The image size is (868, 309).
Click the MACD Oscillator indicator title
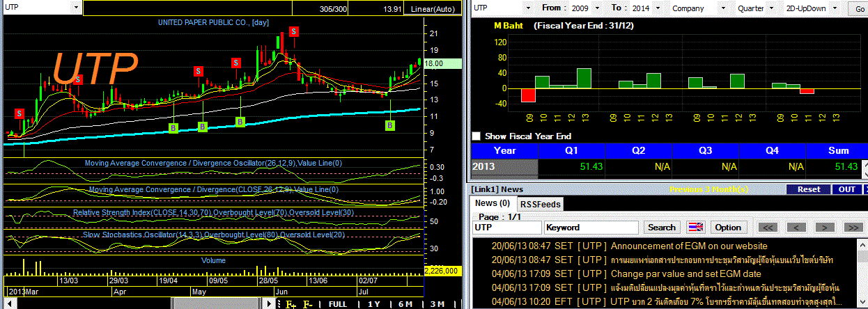point(212,164)
